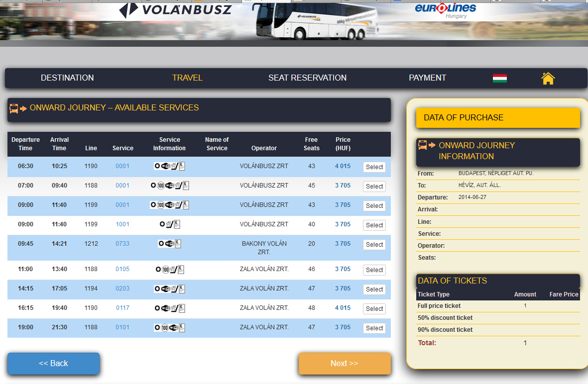Open service link 1001

[122, 224]
